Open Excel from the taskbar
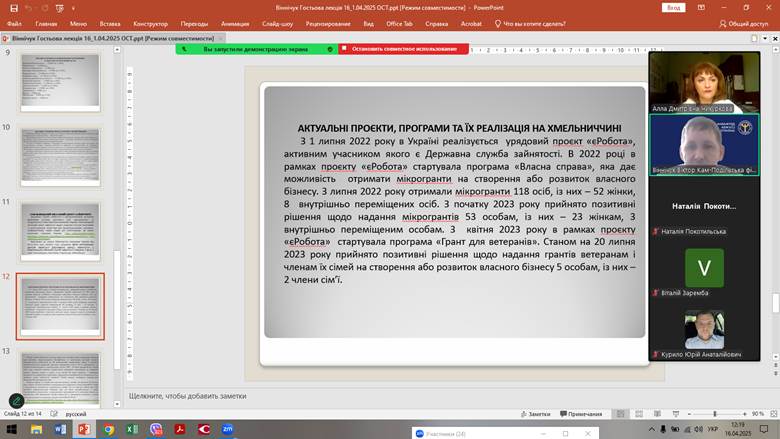 (132, 429)
